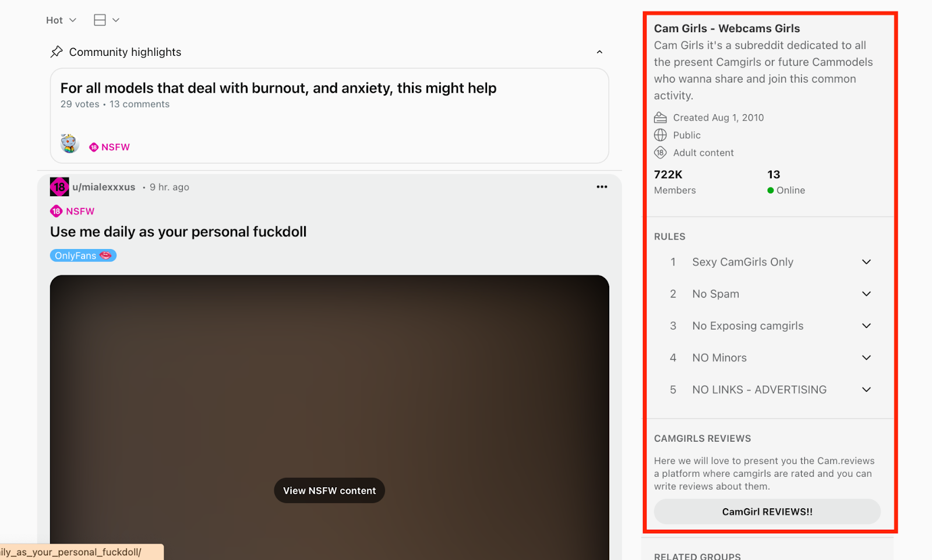Click the RULES section heading
Image resolution: width=932 pixels, height=560 pixels.
point(670,237)
